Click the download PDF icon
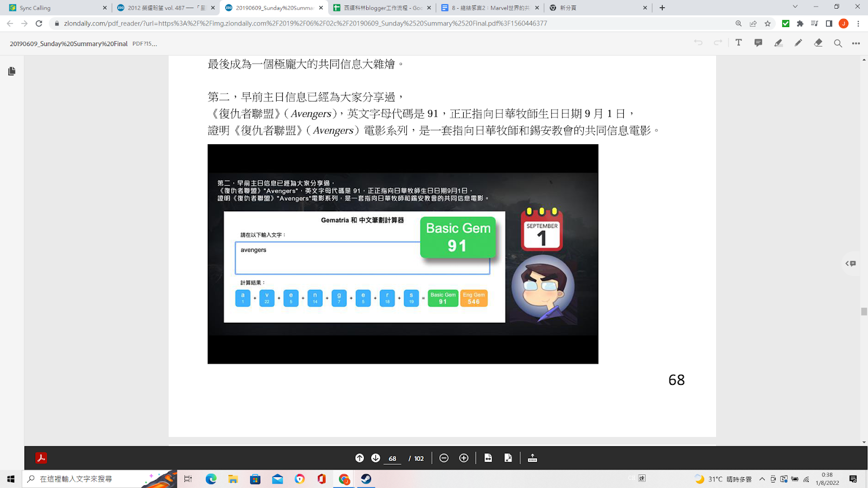 click(533, 458)
